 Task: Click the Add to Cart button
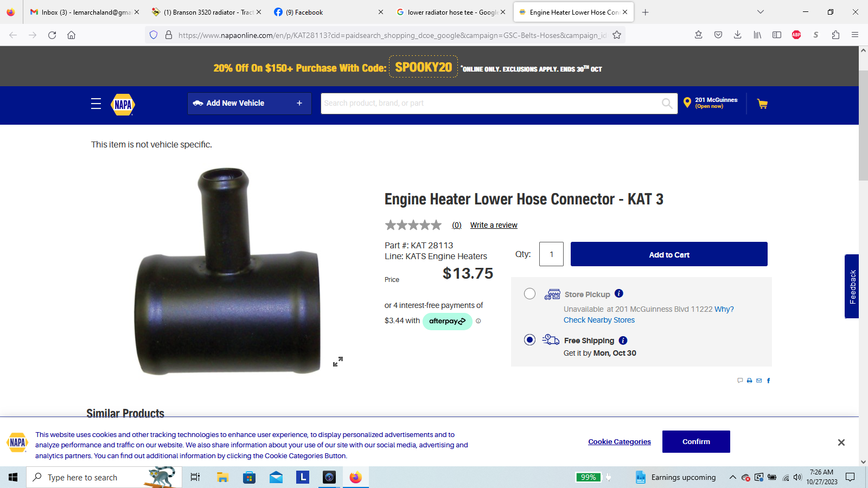669,254
